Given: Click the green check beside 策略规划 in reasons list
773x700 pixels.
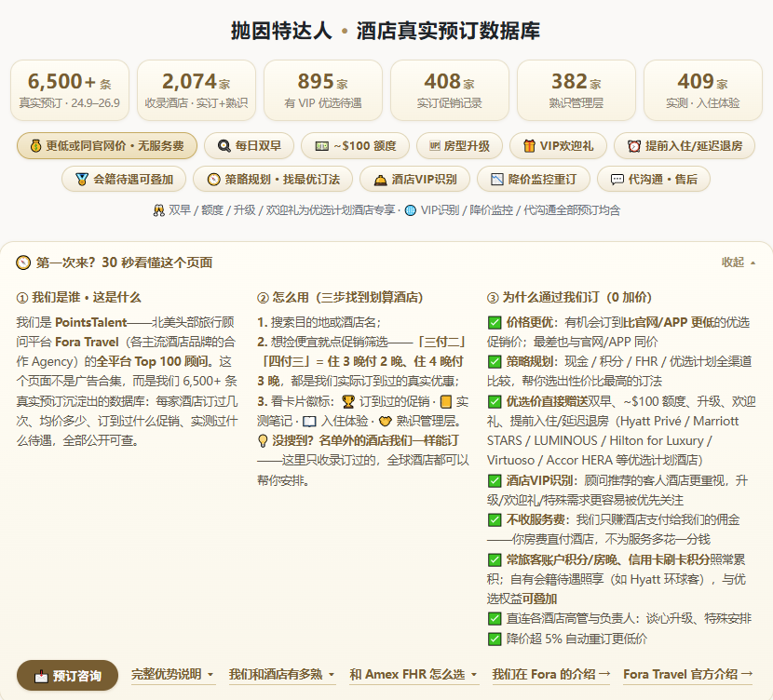Looking at the screenshot, I should click(495, 362).
